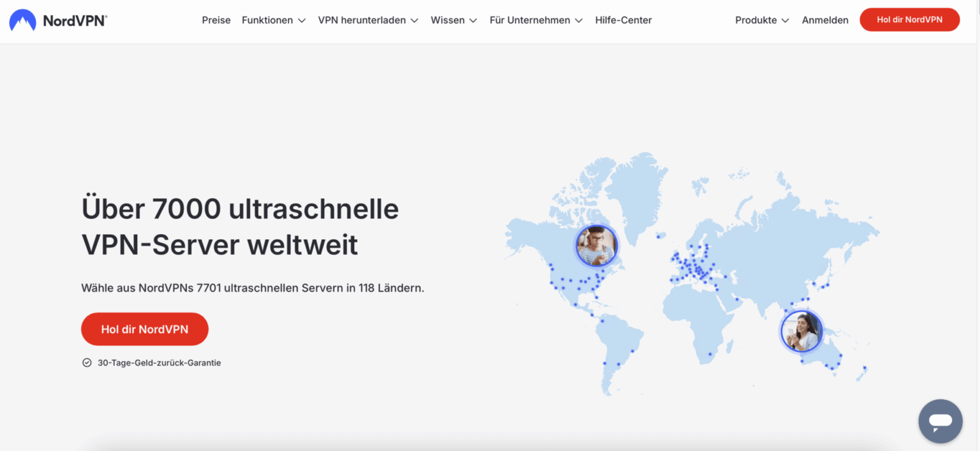
Task: Click header Hol dir NordVPN button
Action: [910, 20]
